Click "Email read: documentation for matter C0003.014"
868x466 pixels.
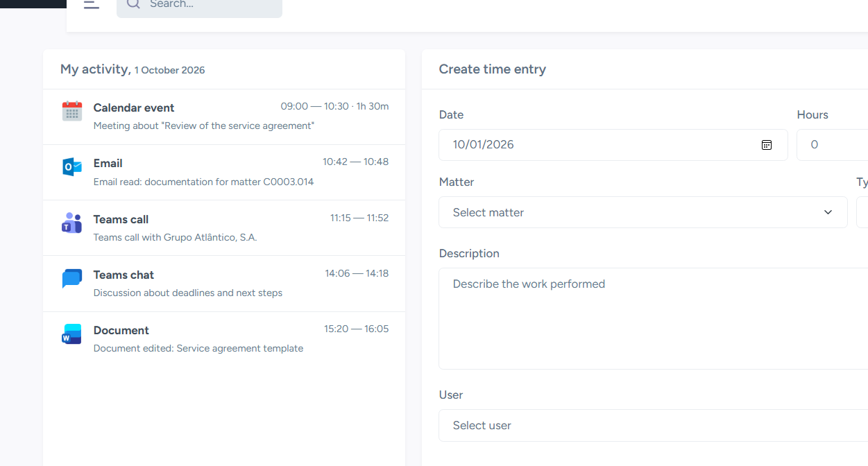pos(203,182)
